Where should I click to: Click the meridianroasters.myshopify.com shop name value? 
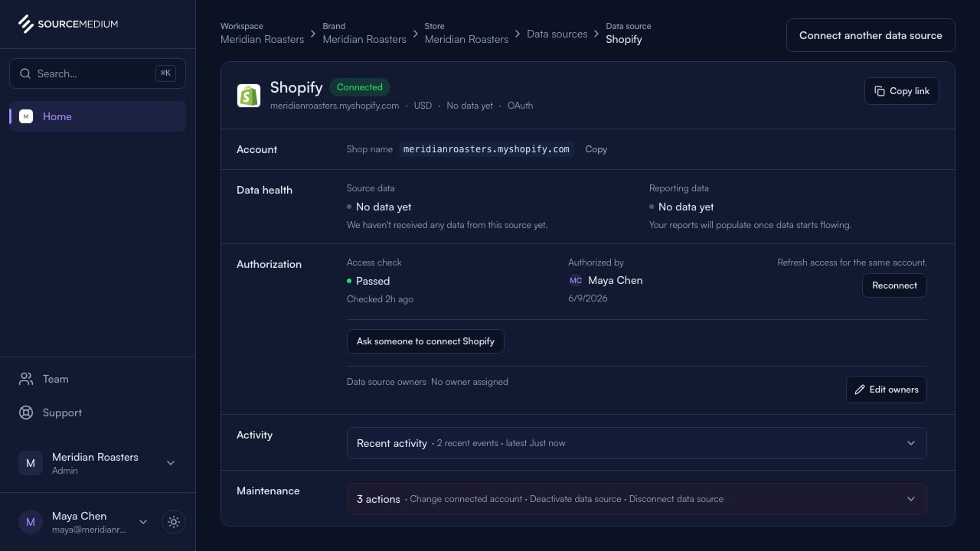(x=487, y=149)
